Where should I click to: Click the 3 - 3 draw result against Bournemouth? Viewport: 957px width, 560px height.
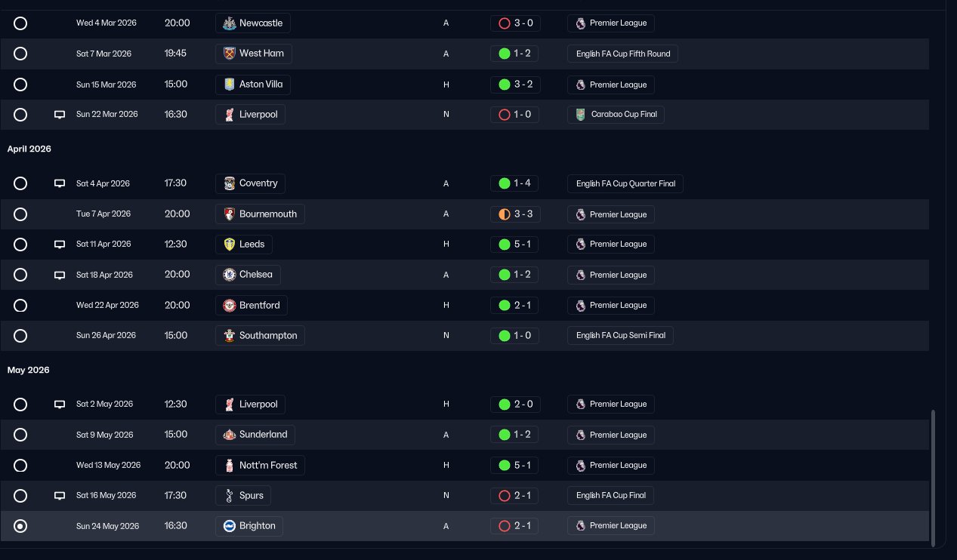click(515, 214)
